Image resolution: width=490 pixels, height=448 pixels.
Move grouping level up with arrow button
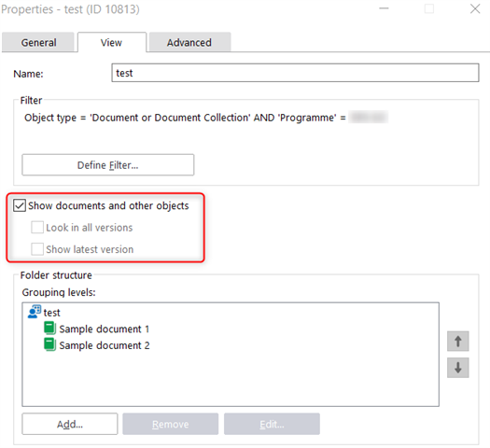click(458, 342)
